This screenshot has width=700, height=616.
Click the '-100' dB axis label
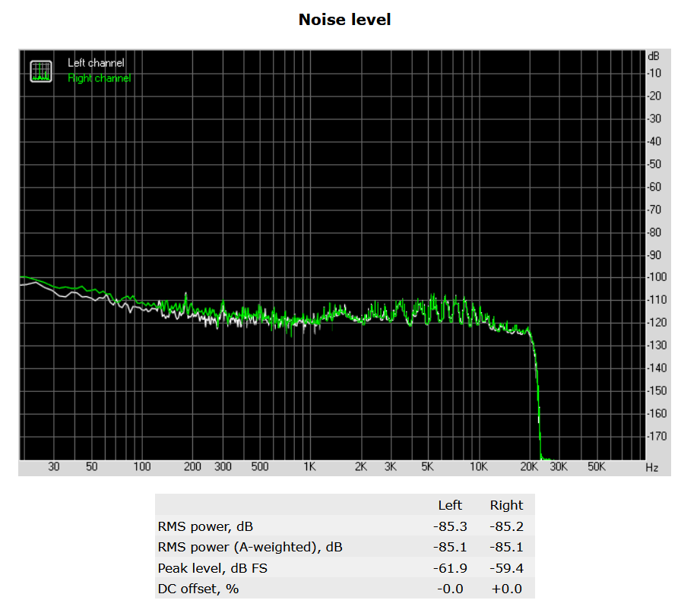(x=657, y=277)
